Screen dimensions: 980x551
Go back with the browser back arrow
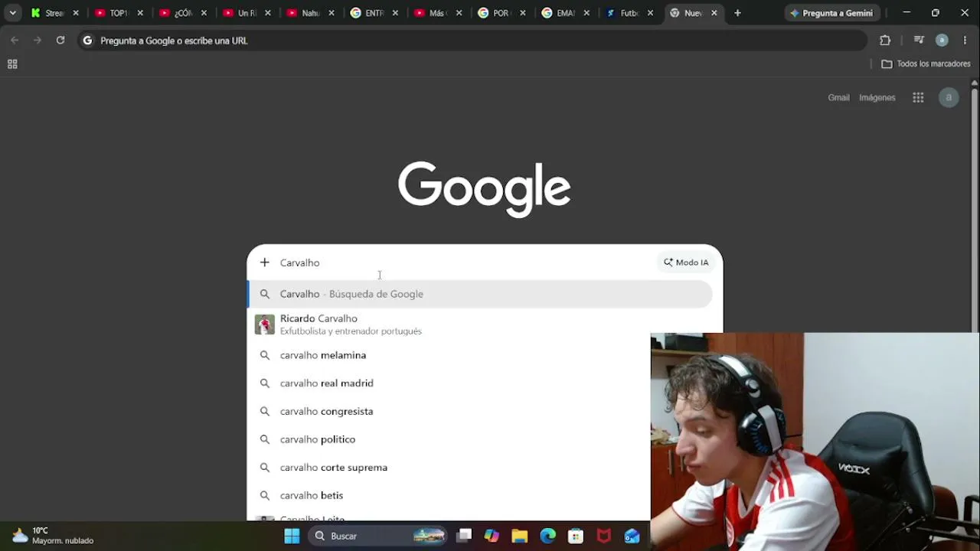click(15, 41)
